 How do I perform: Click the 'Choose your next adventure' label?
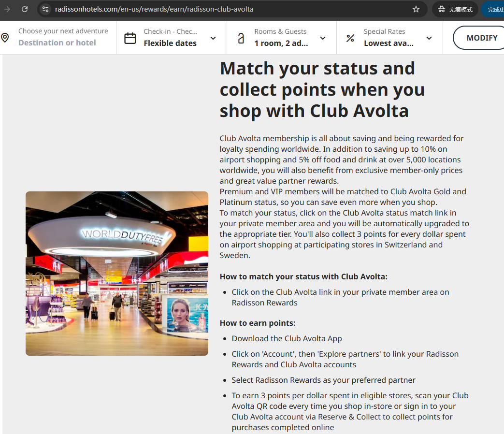coord(63,31)
